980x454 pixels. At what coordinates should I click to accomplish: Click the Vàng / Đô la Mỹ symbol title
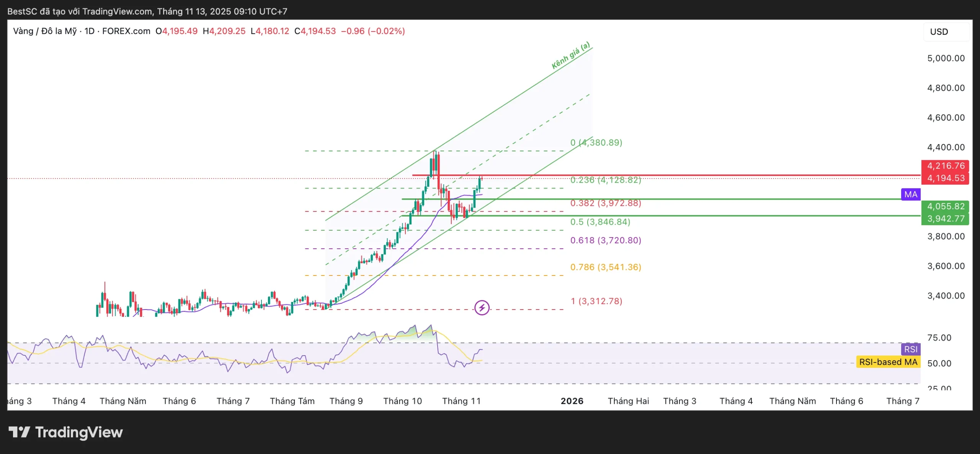pyautogui.click(x=45, y=31)
